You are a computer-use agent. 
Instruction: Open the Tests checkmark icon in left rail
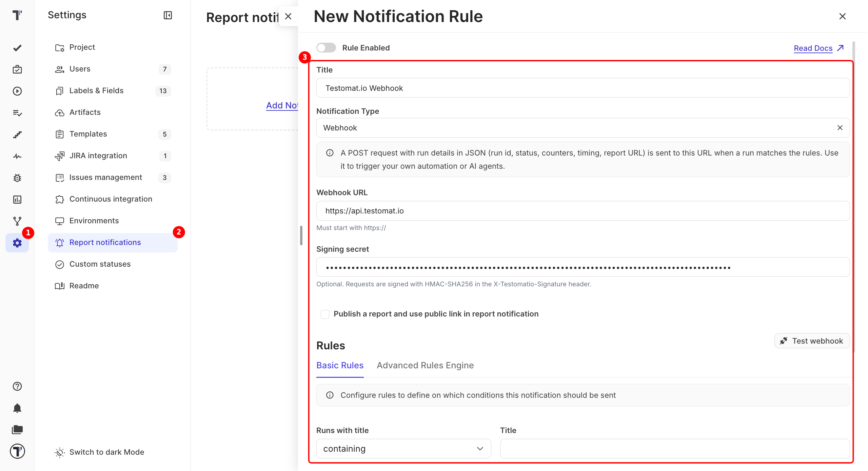17,48
